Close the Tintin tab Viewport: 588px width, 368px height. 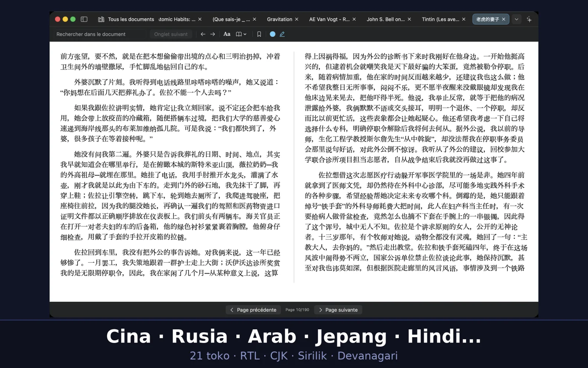[463, 19]
